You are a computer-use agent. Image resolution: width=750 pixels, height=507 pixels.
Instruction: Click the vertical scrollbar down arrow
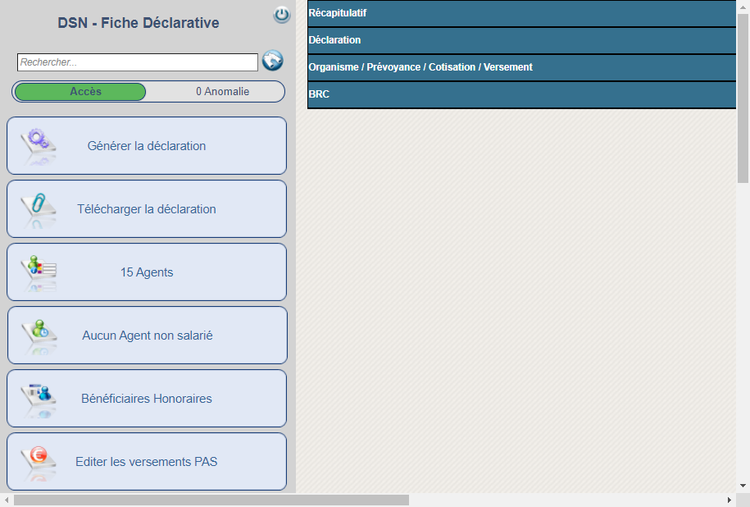(743, 485)
